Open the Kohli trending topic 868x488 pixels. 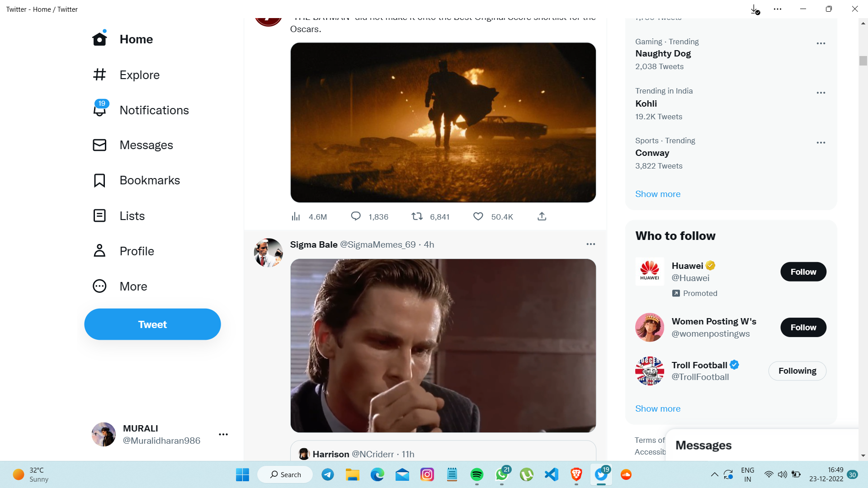point(646,103)
